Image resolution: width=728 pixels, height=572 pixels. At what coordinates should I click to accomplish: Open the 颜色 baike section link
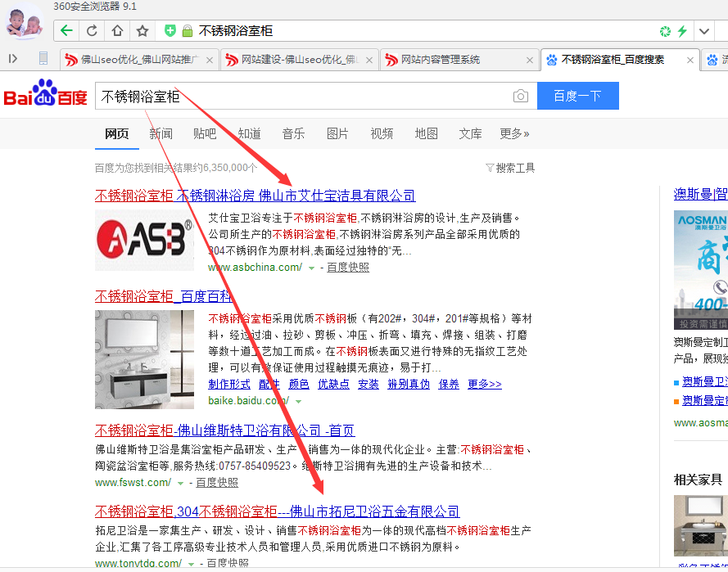[x=299, y=384]
